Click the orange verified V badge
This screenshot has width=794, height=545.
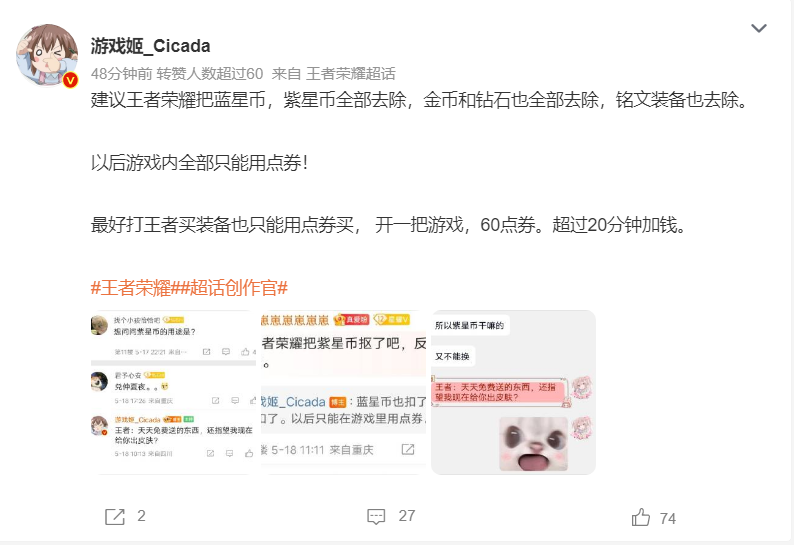pyautogui.click(x=70, y=80)
